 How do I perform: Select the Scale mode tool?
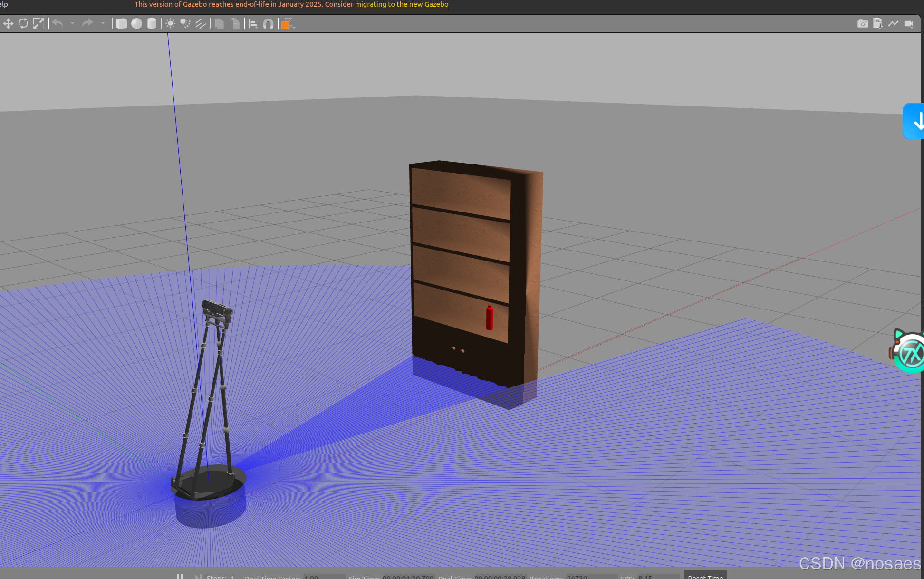click(x=38, y=24)
